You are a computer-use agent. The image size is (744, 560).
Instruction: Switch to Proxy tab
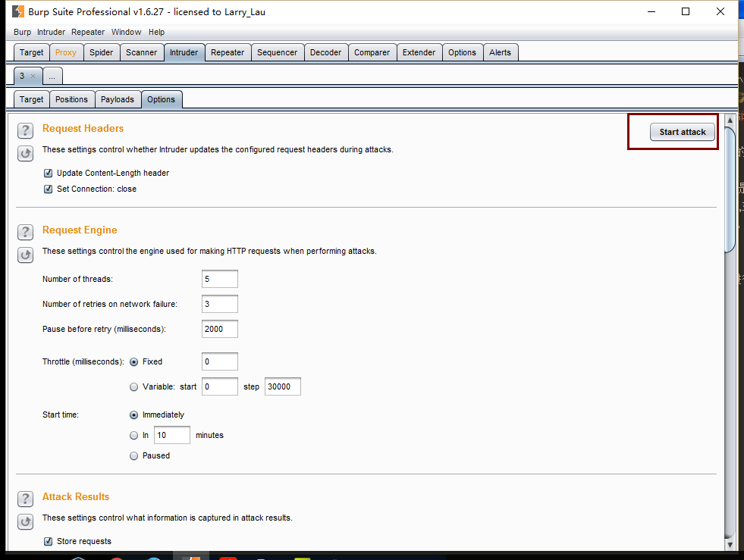coord(65,52)
